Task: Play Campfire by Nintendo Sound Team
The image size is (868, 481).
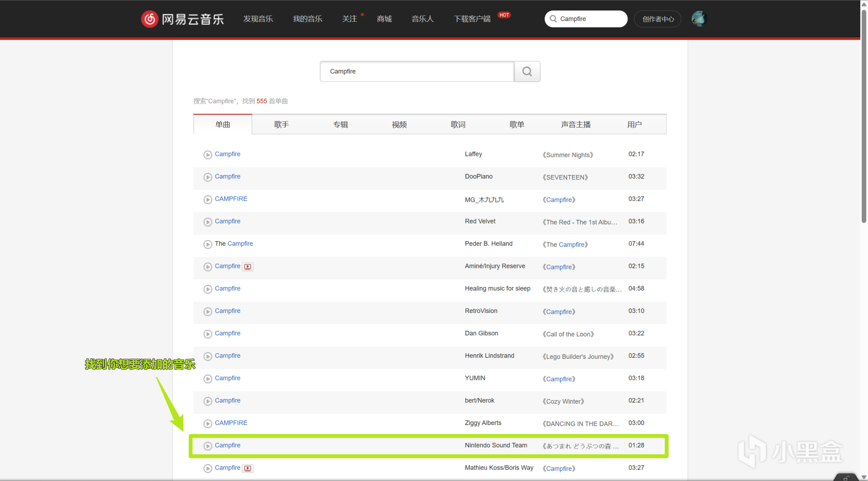Action: tap(208, 446)
